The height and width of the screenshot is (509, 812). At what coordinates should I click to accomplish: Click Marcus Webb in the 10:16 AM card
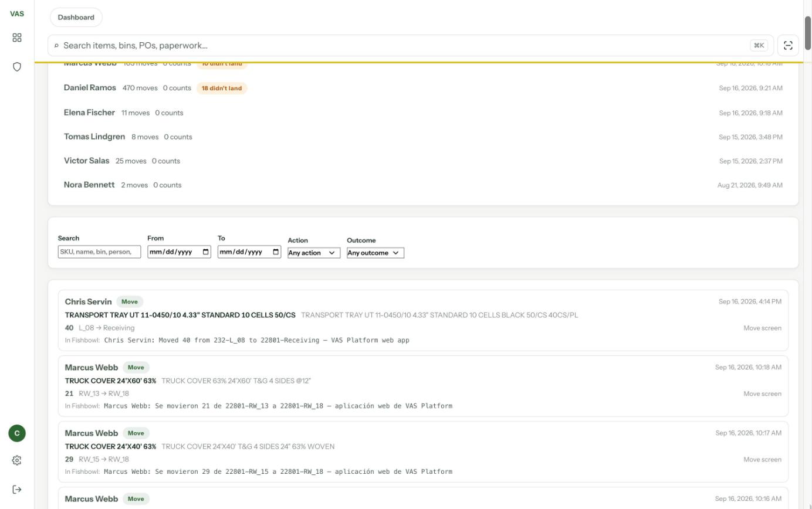92,498
